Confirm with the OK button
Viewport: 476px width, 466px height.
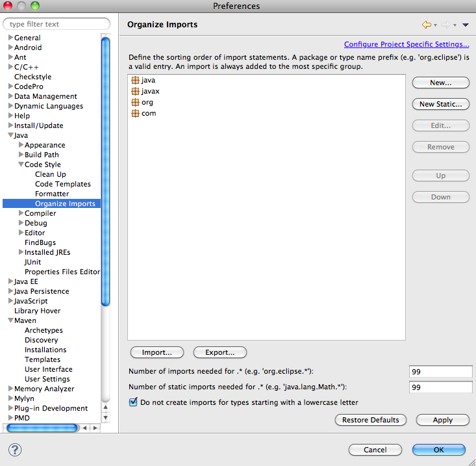pos(439,450)
